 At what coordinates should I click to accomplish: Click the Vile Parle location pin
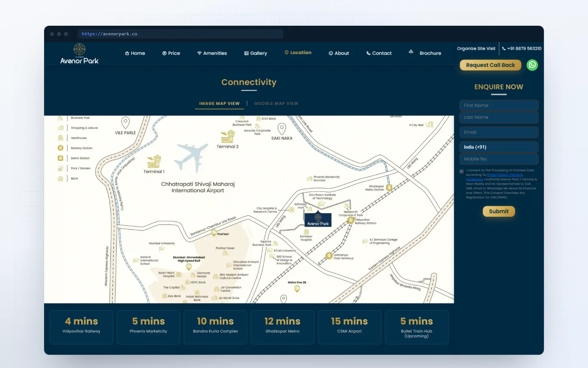pyautogui.click(x=125, y=122)
